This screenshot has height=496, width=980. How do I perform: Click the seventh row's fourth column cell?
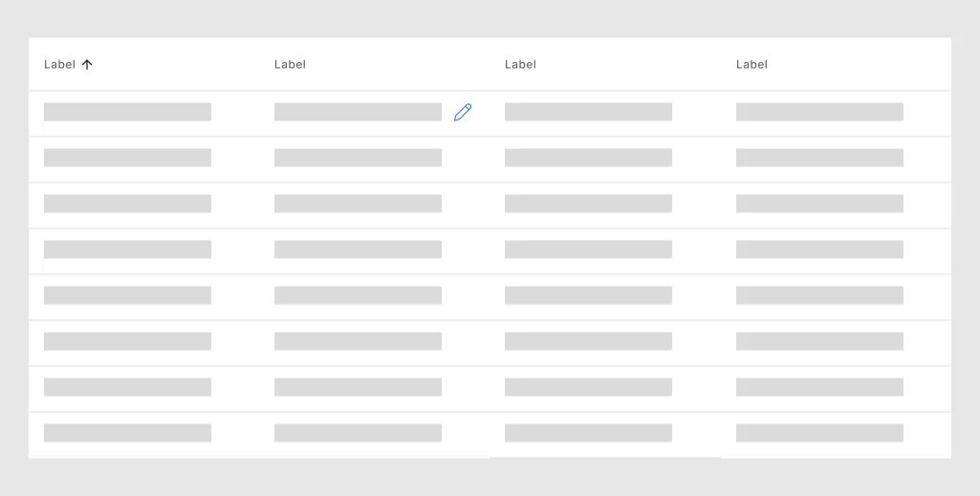pyautogui.click(x=819, y=387)
